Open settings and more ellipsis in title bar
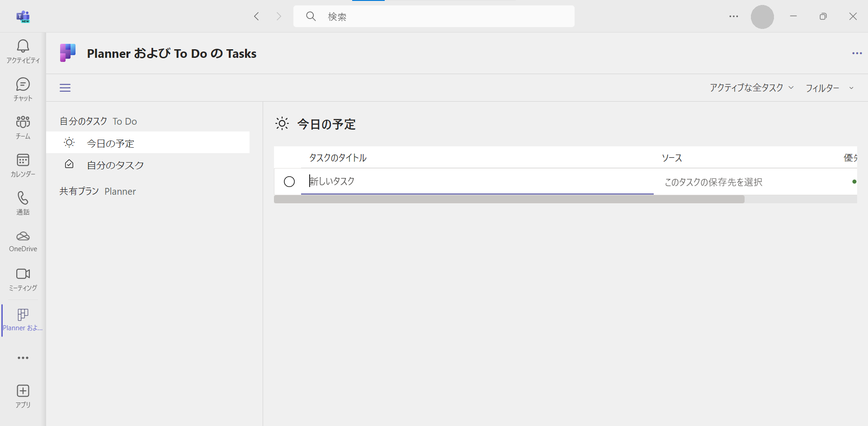868x426 pixels. 734,16
